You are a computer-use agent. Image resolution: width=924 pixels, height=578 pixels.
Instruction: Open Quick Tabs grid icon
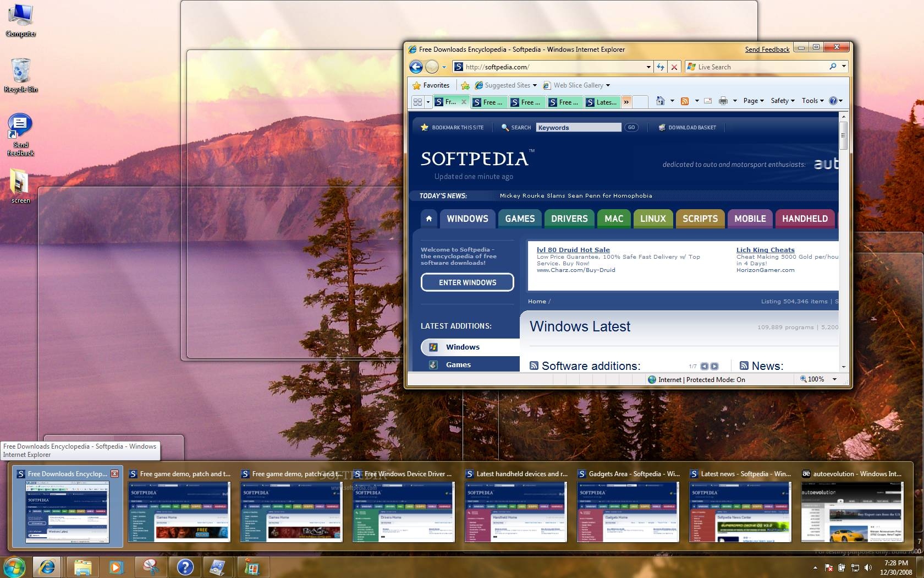click(417, 102)
